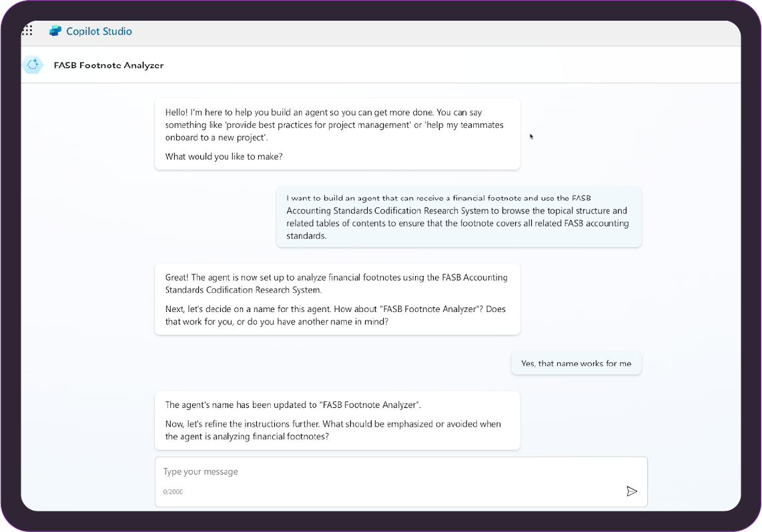Open the Copilot Studio title link
This screenshot has height=532, width=762.
pyautogui.click(x=99, y=31)
